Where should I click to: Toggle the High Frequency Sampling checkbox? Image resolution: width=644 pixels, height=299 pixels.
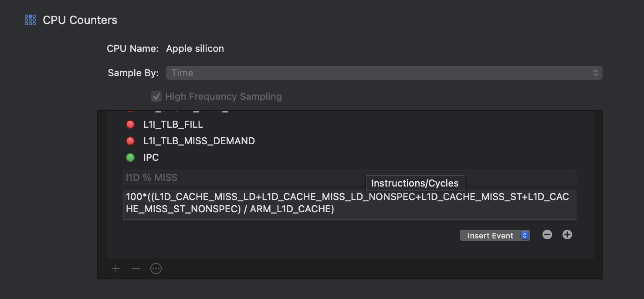(156, 96)
